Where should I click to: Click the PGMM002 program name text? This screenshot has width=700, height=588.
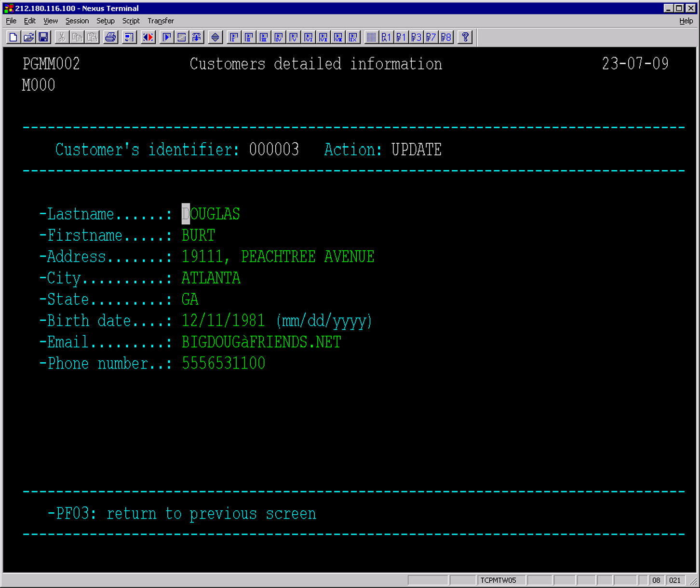(x=51, y=64)
